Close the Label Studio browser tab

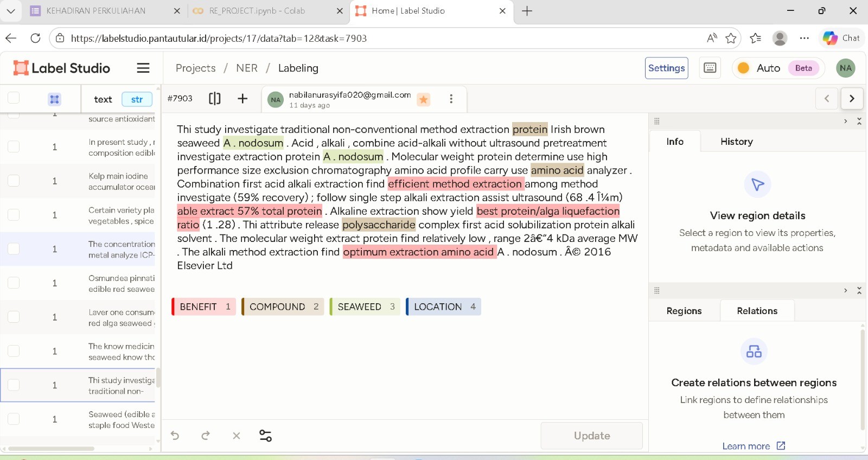(x=502, y=11)
